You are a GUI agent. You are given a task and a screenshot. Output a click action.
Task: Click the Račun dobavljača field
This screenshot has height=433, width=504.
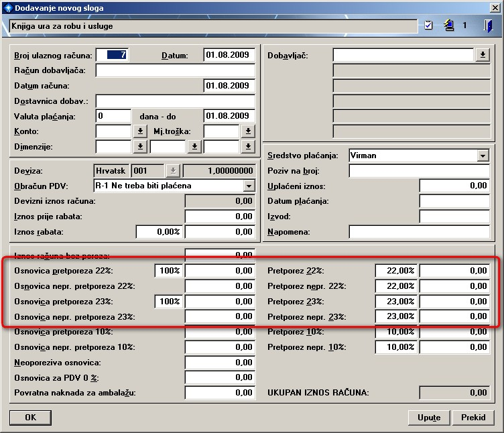coord(175,70)
